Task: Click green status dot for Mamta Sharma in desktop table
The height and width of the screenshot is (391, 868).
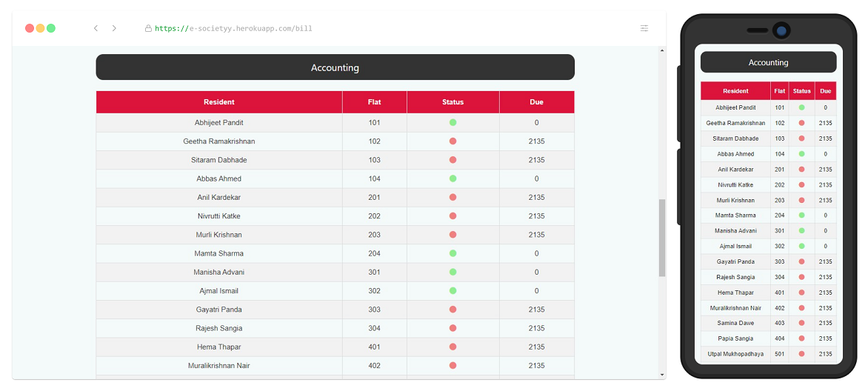Action: coord(453,253)
